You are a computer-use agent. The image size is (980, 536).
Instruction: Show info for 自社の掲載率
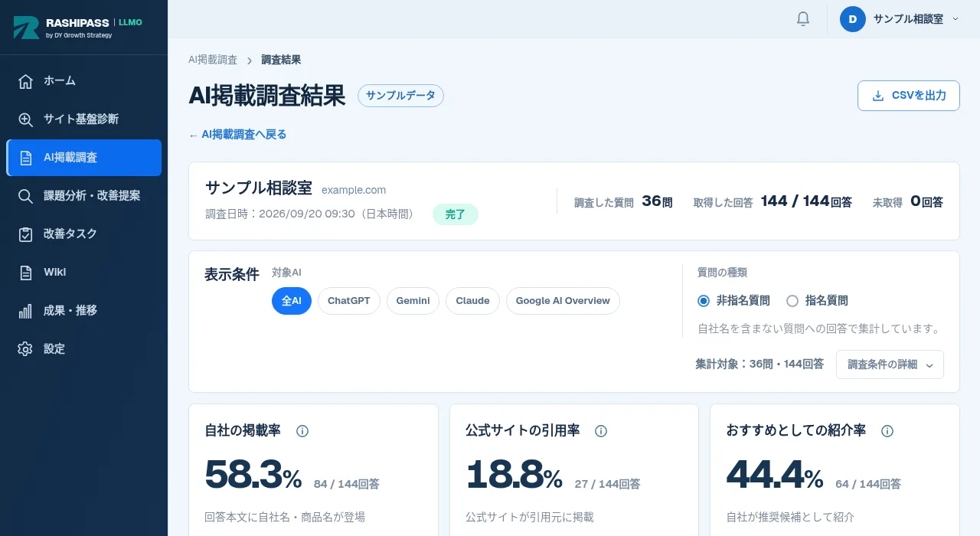click(x=302, y=431)
